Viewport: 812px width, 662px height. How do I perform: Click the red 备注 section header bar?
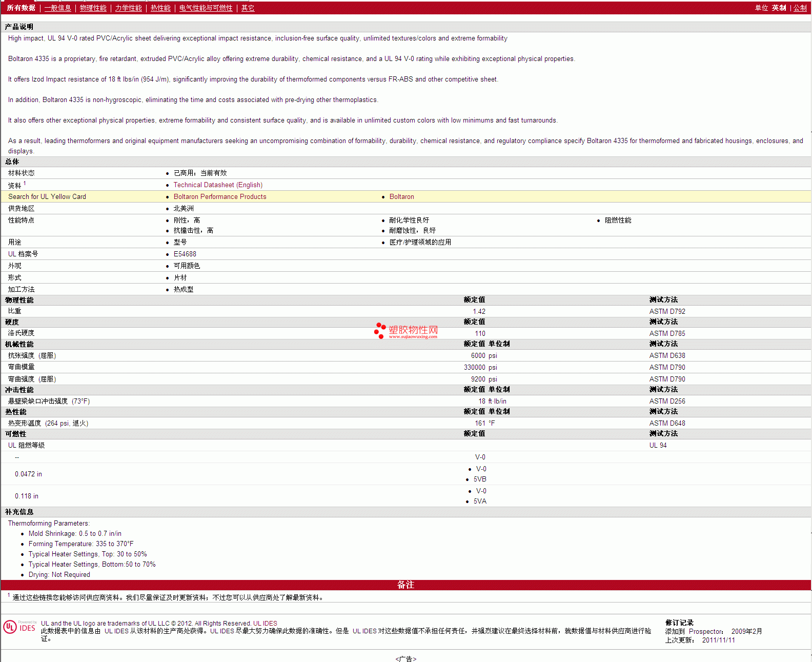coord(405,585)
